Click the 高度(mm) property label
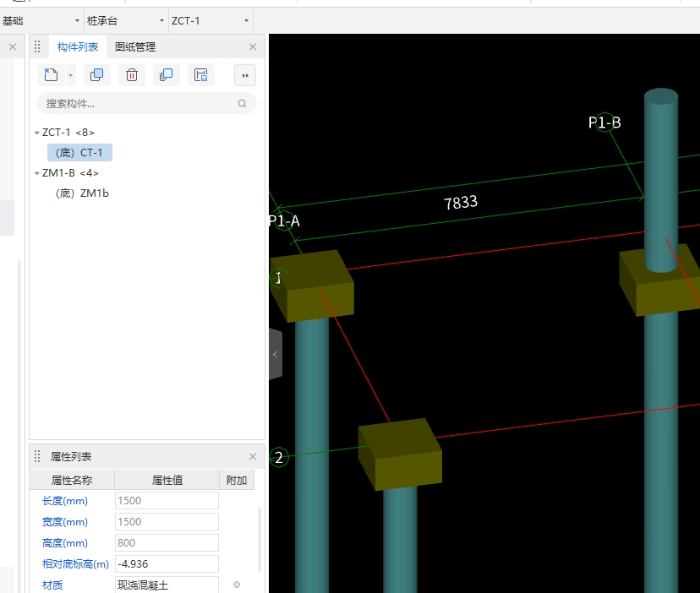The height and width of the screenshot is (593, 700). 65,542
